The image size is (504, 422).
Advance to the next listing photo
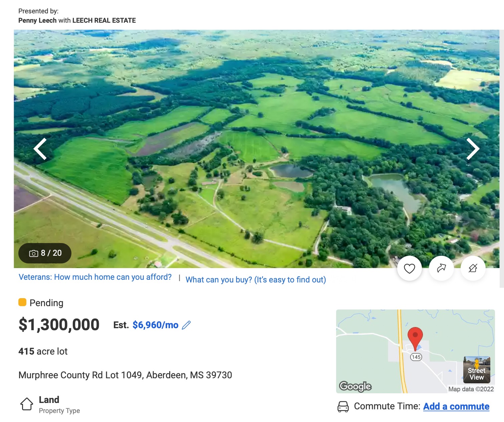473,149
